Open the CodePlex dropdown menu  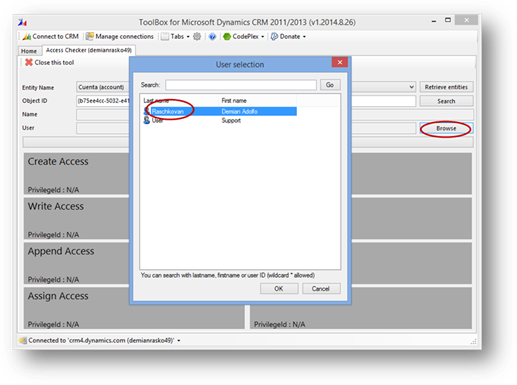244,36
